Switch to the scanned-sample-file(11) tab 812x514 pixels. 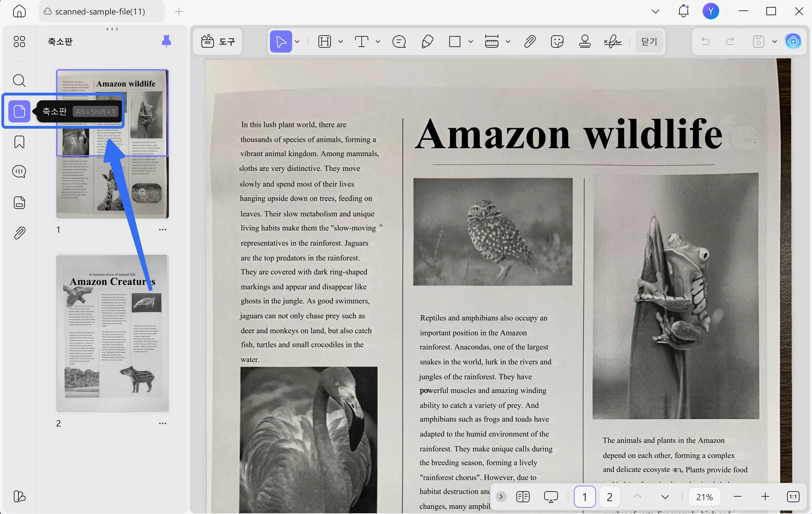tap(100, 11)
